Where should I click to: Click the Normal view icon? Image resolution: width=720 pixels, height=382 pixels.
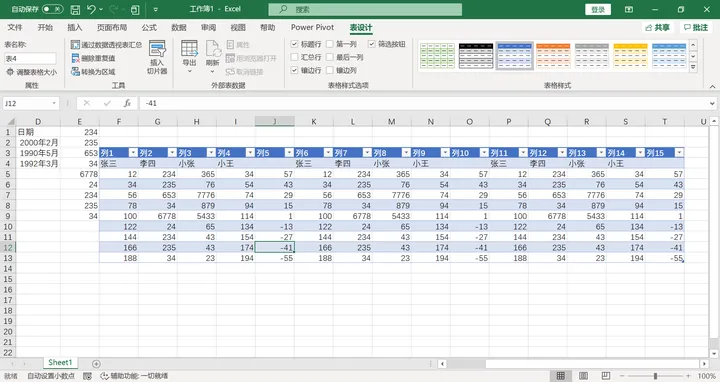[x=561, y=376]
